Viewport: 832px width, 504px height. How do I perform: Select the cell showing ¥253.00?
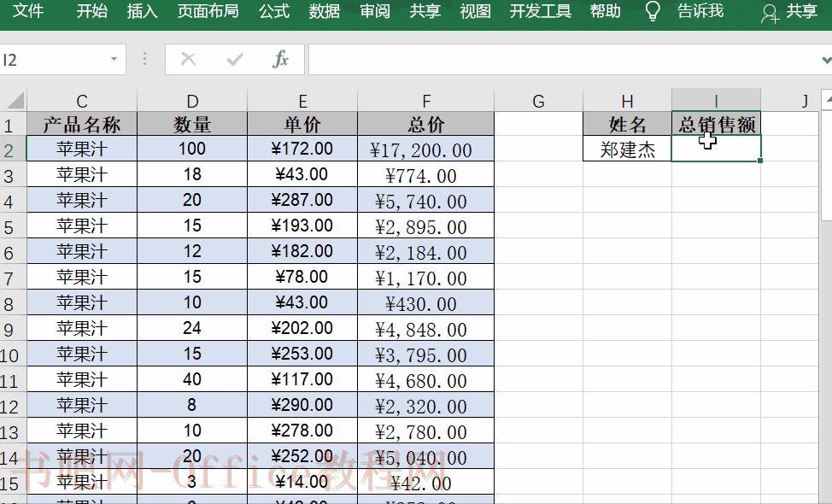click(302, 354)
